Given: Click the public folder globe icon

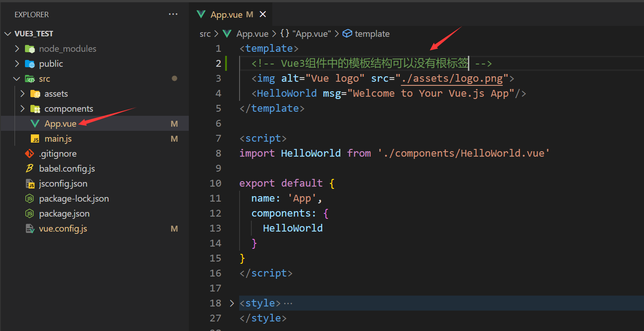Looking at the screenshot, I should pos(30,64).
